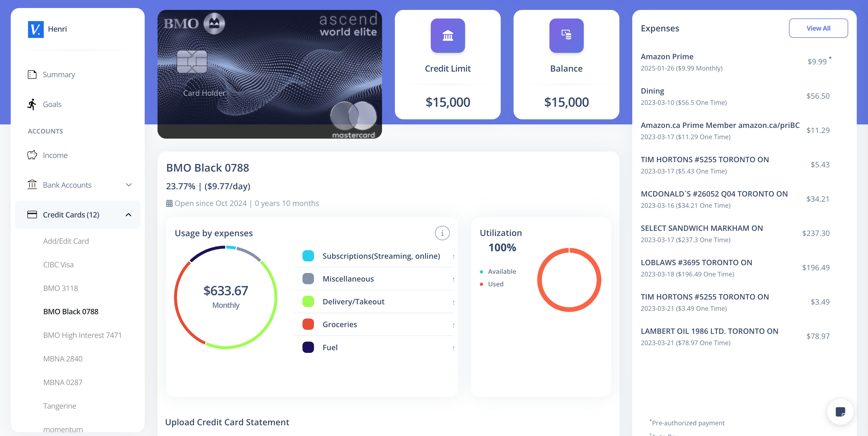Click the Amazon.ca Prime Member expense

click(735, 131)
